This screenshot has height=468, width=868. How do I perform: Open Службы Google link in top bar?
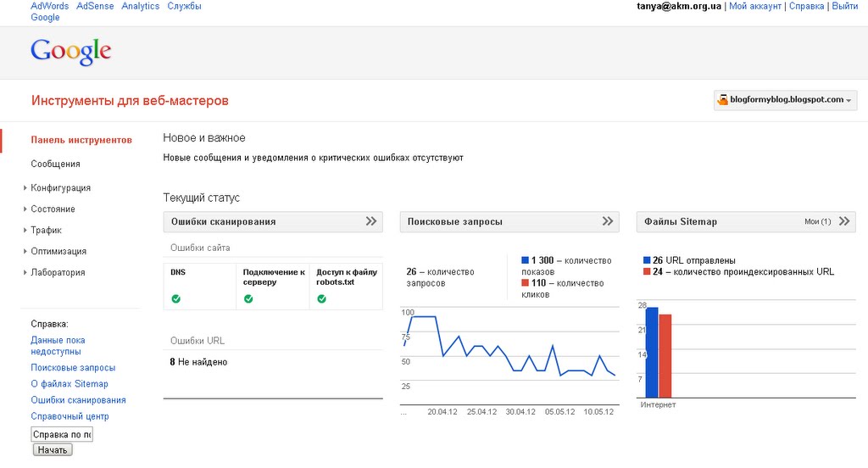[x=184, y=6]
